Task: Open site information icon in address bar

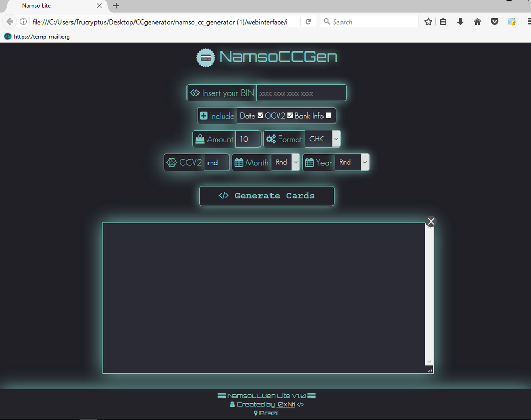Action: [x=23, y=22]
